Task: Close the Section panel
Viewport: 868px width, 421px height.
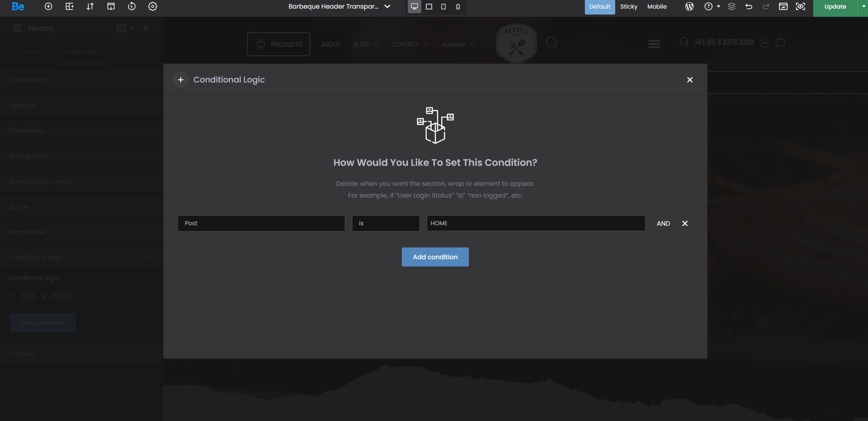Action: click(146, 28)
